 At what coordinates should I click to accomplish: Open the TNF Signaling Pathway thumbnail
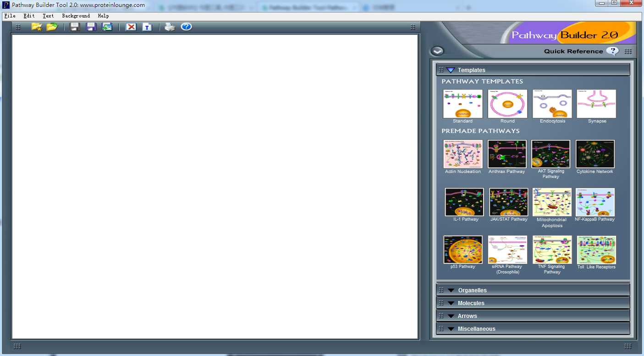tap(552, 250)
